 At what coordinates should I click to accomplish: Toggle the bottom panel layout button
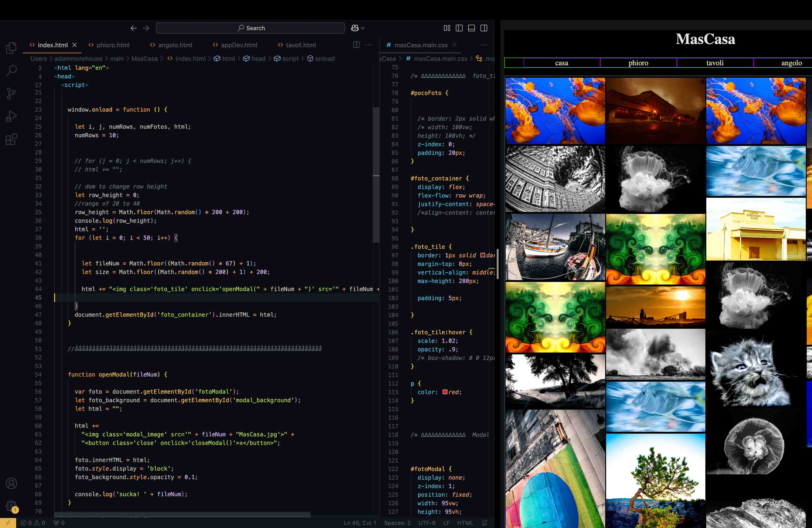pos(472,28)
